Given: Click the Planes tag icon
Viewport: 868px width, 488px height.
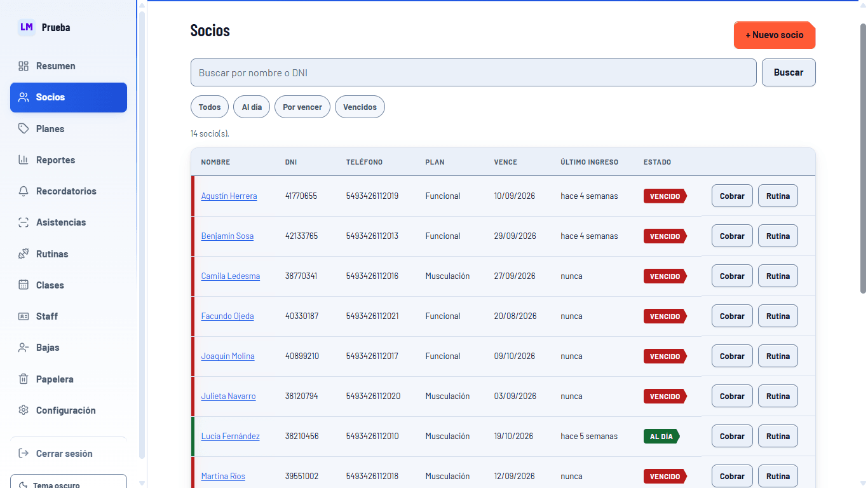Looking at the screenshot, I should [24, 128].
